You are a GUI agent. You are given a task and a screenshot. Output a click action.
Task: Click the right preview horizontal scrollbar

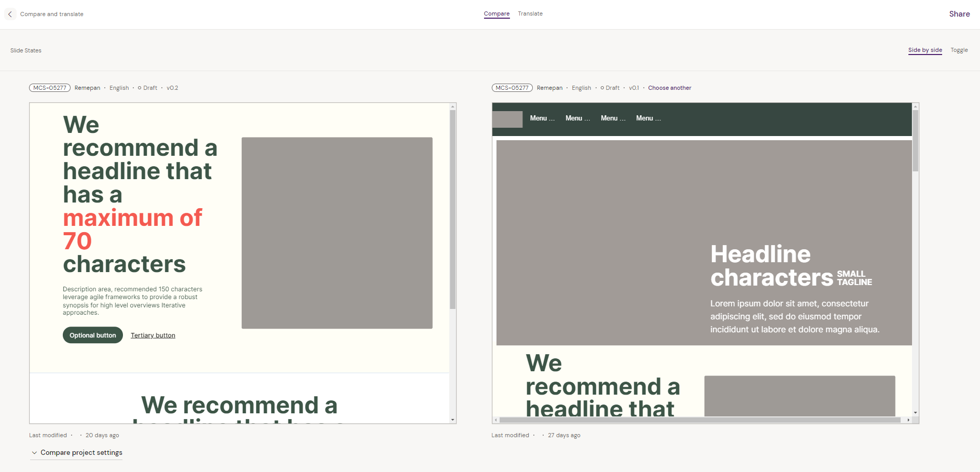699,420
